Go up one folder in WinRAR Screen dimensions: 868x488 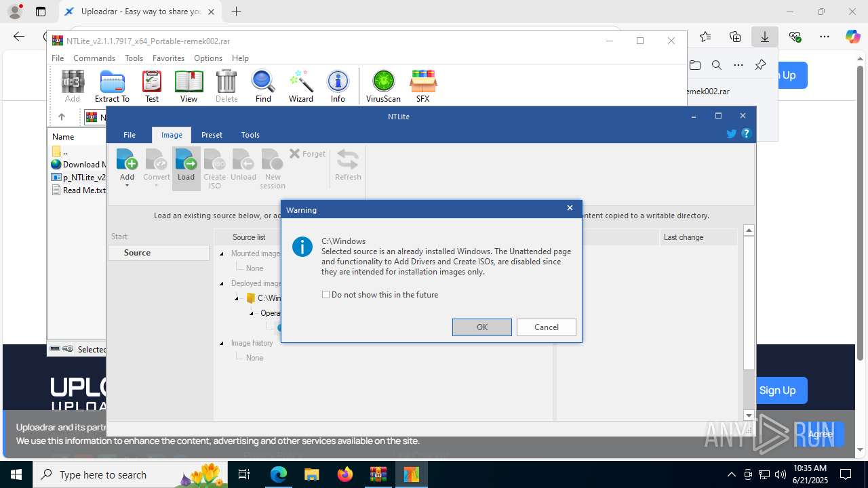point(62,117)
